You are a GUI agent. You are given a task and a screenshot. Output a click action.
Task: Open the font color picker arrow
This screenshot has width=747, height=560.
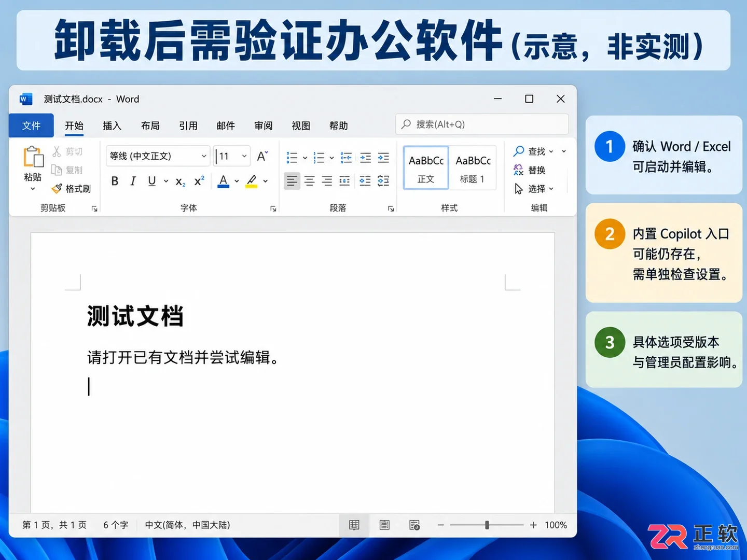click(237, 181)
